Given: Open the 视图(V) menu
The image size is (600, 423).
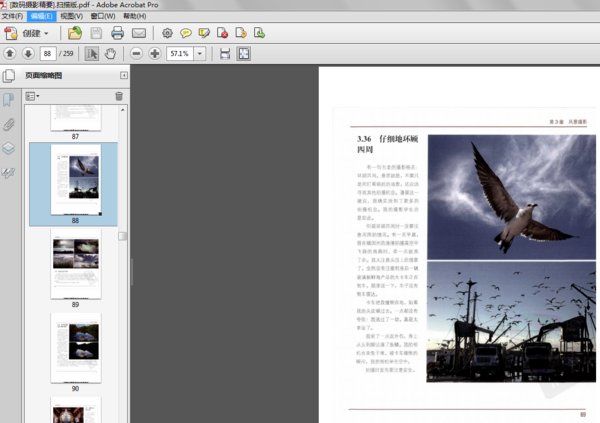Looking at the screenshot, I should click(x=71, y=17).
